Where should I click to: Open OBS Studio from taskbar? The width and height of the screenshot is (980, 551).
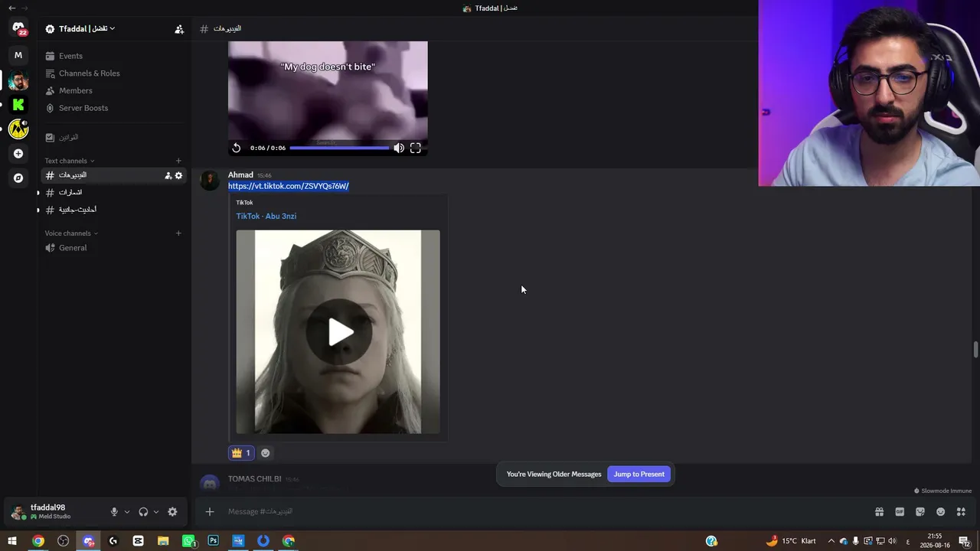(x=63, y=541)
